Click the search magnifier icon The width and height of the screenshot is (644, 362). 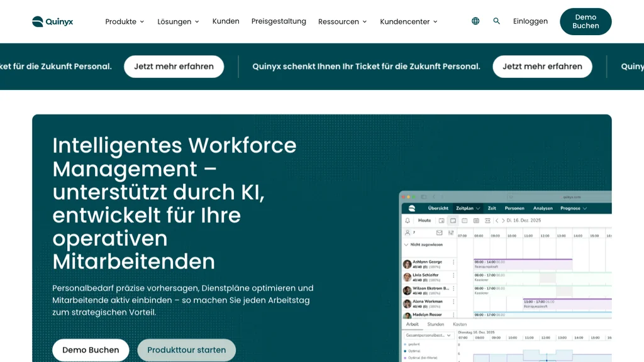click(497, 21)
